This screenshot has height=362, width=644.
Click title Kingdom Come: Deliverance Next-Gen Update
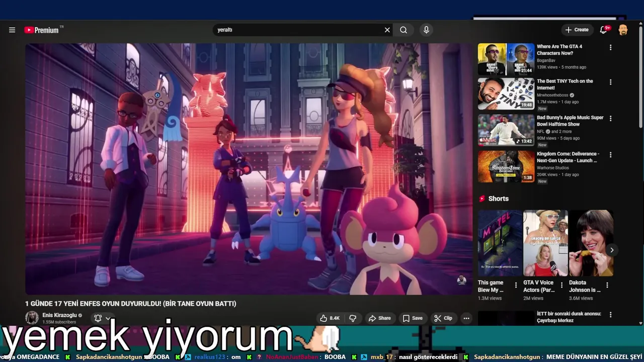point(568,157)
